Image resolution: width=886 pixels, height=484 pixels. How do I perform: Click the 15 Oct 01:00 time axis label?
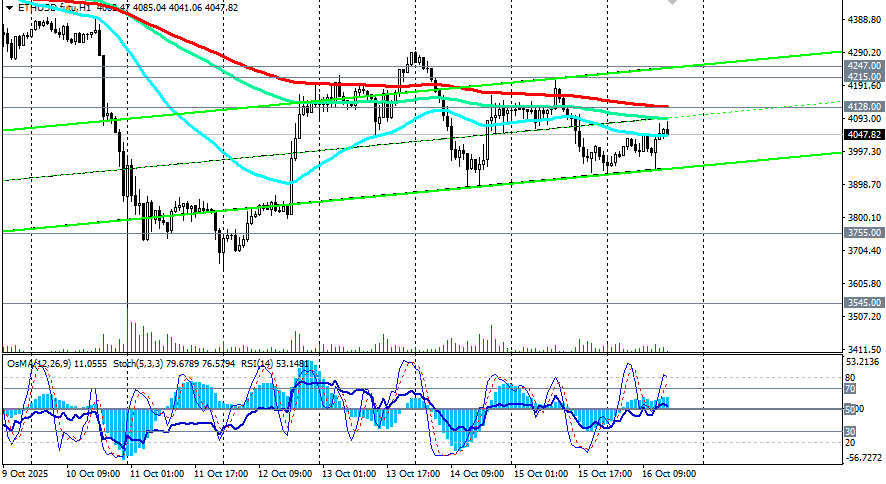pyautogui.click(x=541, y=473)
